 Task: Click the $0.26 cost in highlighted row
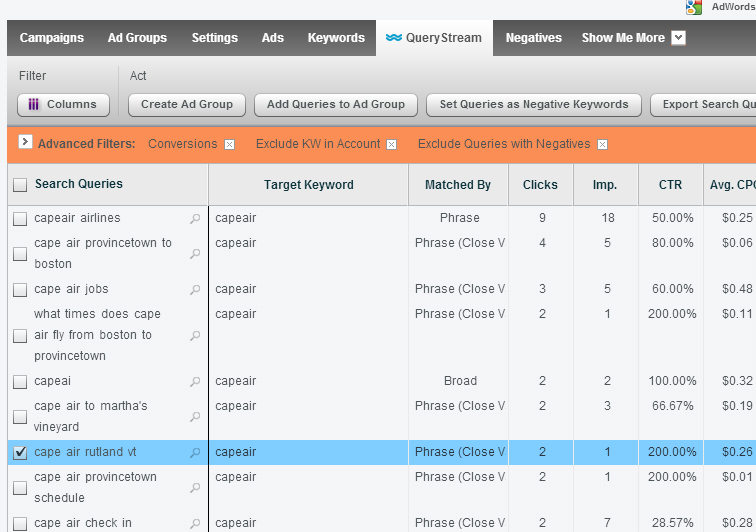(737, 452)
